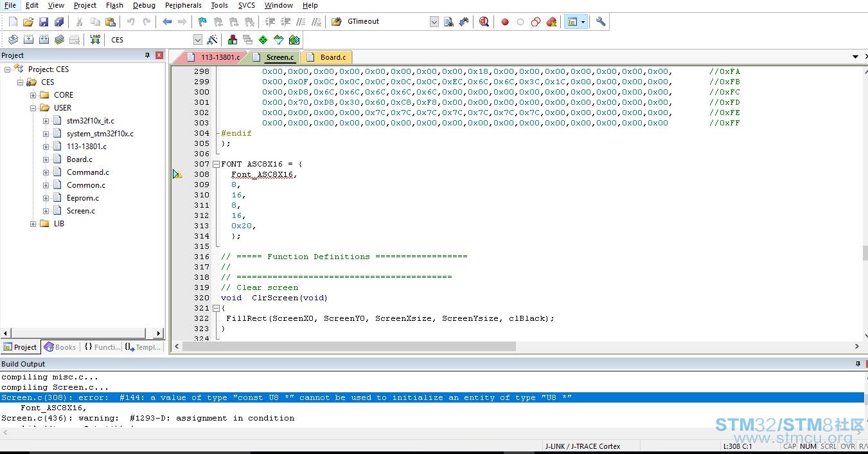
Task: Indent selected text using the indent icon
Action: (x=270, y=22)
